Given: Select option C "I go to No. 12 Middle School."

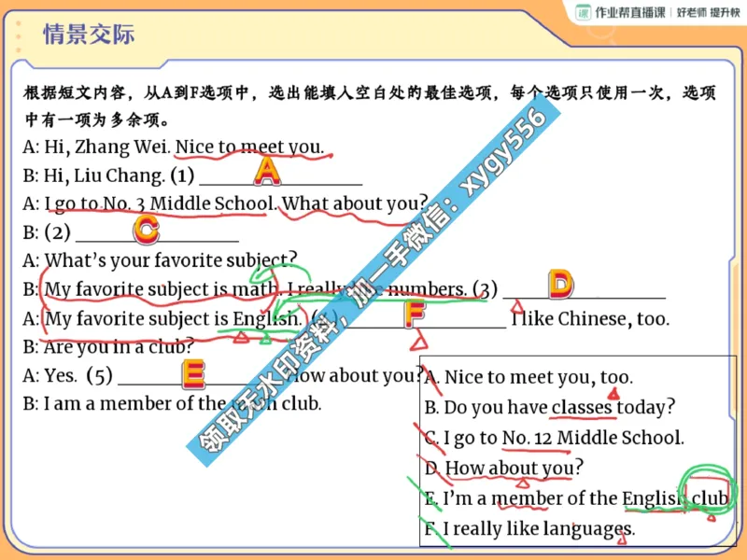Looking at the screenshot, I should (x=554, y=438).
